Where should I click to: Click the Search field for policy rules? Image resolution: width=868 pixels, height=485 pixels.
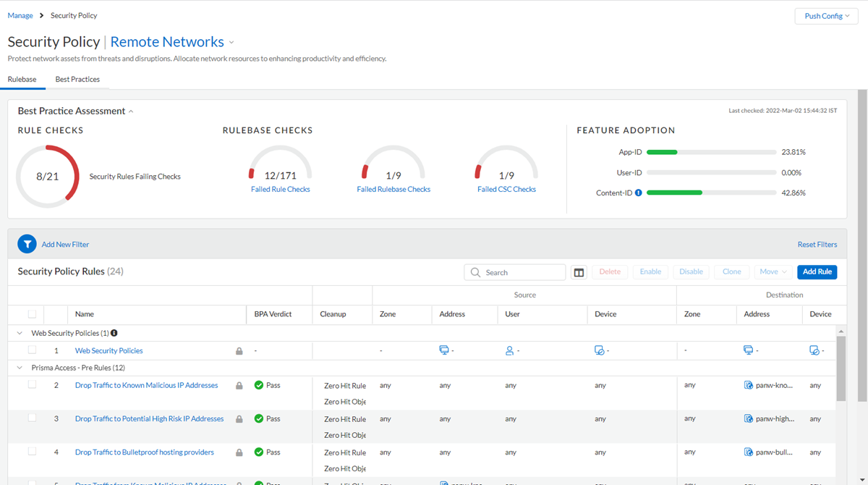(521, 272)
